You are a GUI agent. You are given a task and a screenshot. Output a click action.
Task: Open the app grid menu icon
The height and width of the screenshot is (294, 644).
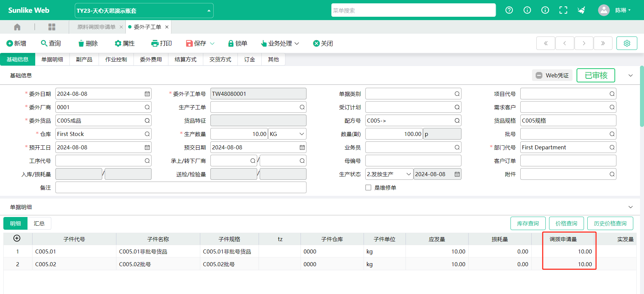click(x=52, y=27)
